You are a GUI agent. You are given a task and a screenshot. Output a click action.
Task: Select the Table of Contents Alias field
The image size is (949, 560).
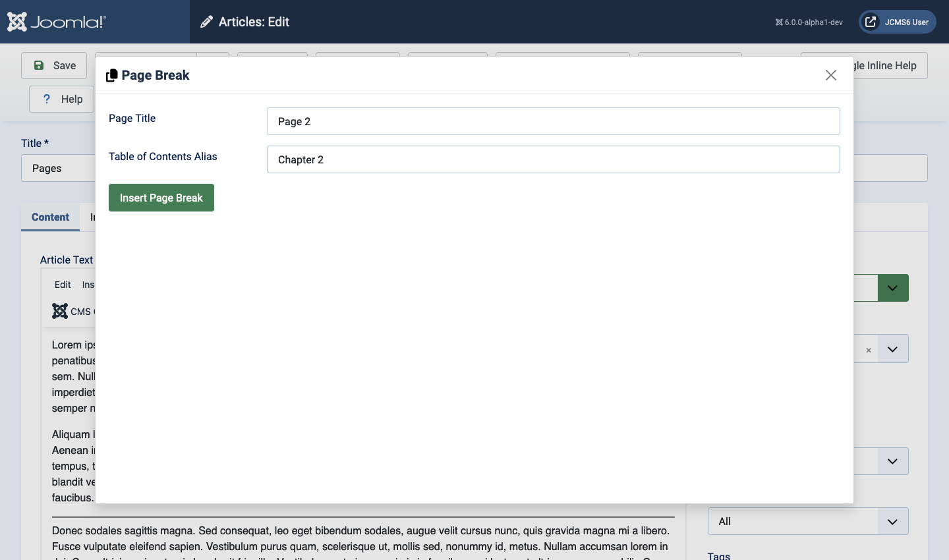click(553, 159)
